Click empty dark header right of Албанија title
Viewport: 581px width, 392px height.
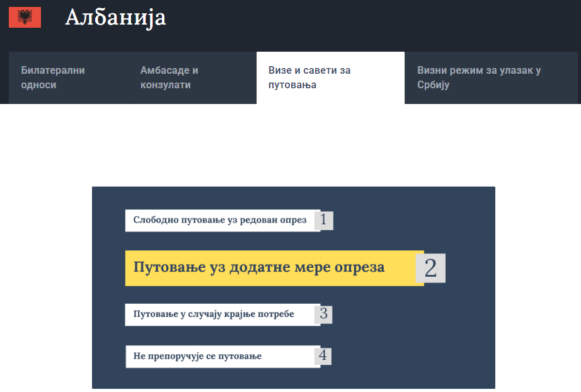click(378, 22)
